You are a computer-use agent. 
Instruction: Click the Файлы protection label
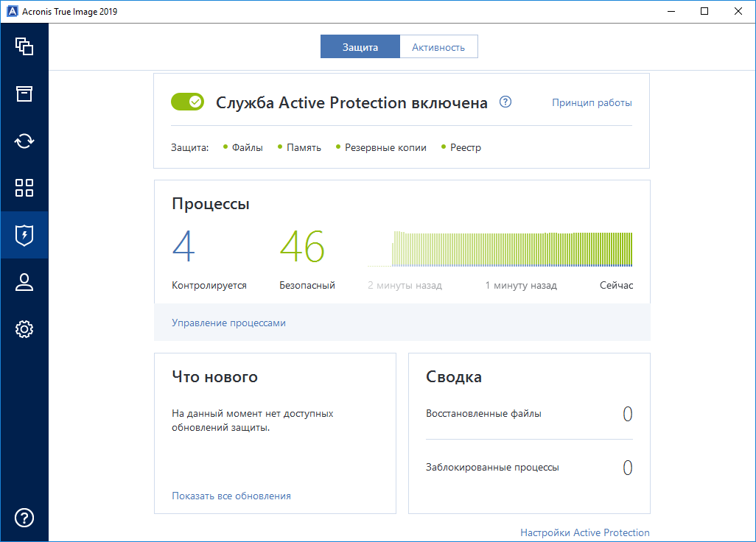pyautogui.click(x=248, y=147)
